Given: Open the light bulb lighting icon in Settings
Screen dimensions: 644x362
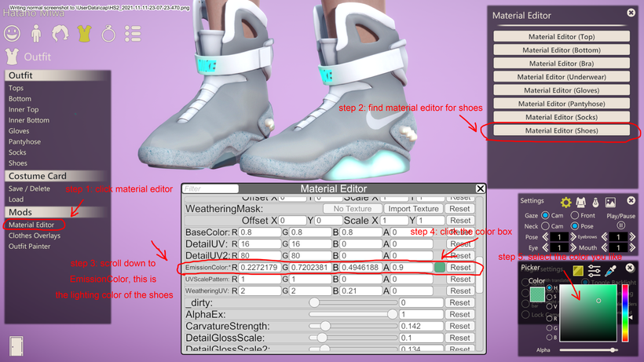Looking at the screenshot, I should click(595, 202).
